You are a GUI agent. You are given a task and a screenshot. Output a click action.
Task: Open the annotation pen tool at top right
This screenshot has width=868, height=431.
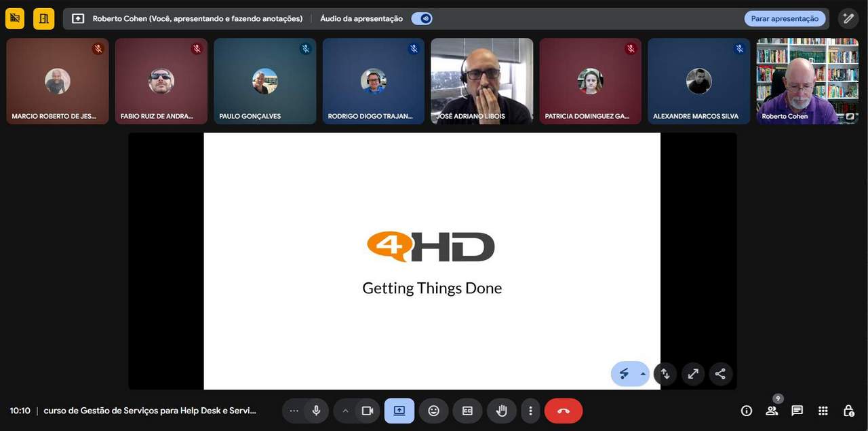pos(848,19)
